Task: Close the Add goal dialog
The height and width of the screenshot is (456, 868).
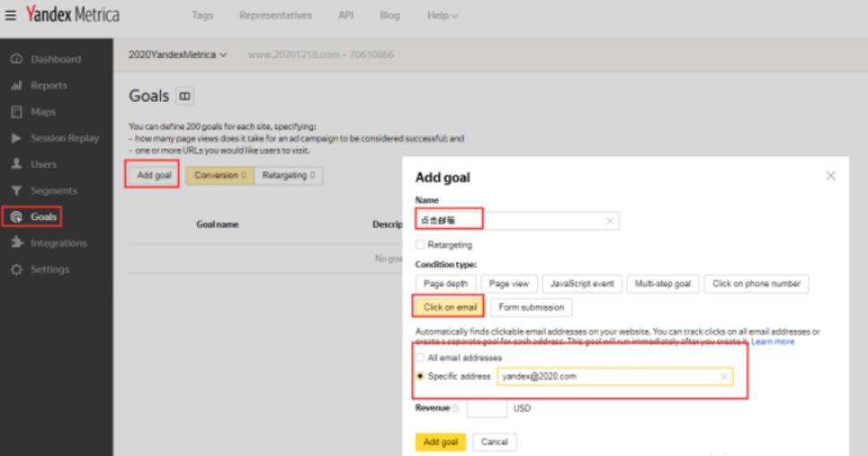Action: 830,176
